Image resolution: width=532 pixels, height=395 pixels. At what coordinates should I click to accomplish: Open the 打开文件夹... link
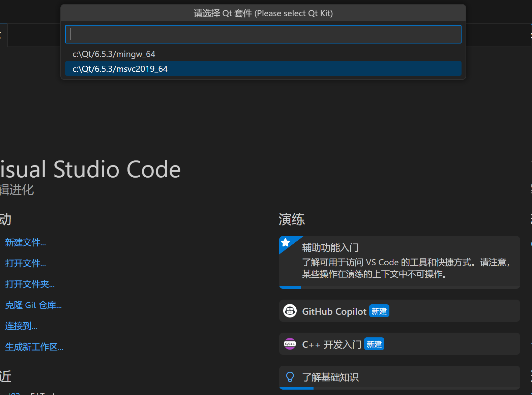30,284
